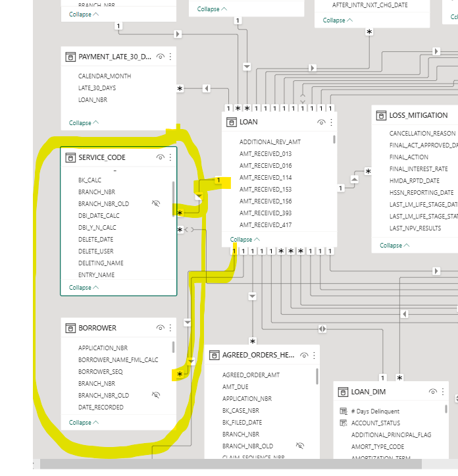
Task: Click the PAYMENT_LATE_30_D table icon
Action: click(x=70, y=57)
